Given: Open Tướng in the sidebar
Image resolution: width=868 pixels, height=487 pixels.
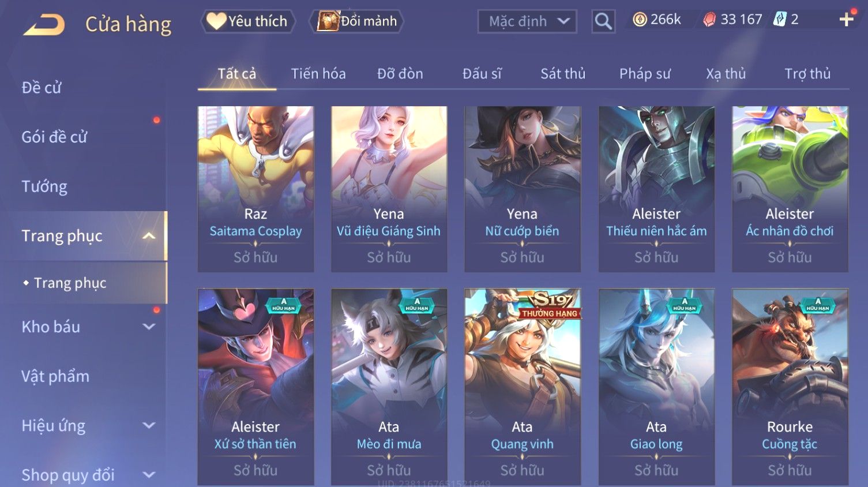Looking at the screenshot, I should tap(44, 186).
